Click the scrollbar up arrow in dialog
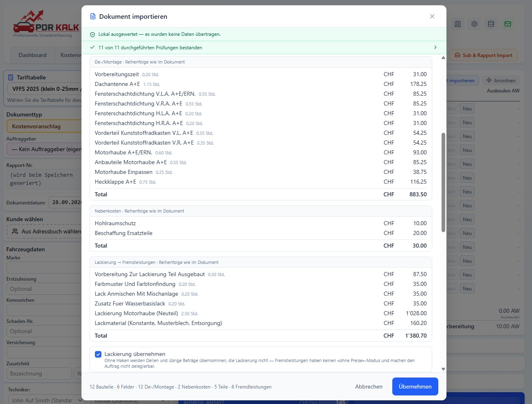 point(443,58)
